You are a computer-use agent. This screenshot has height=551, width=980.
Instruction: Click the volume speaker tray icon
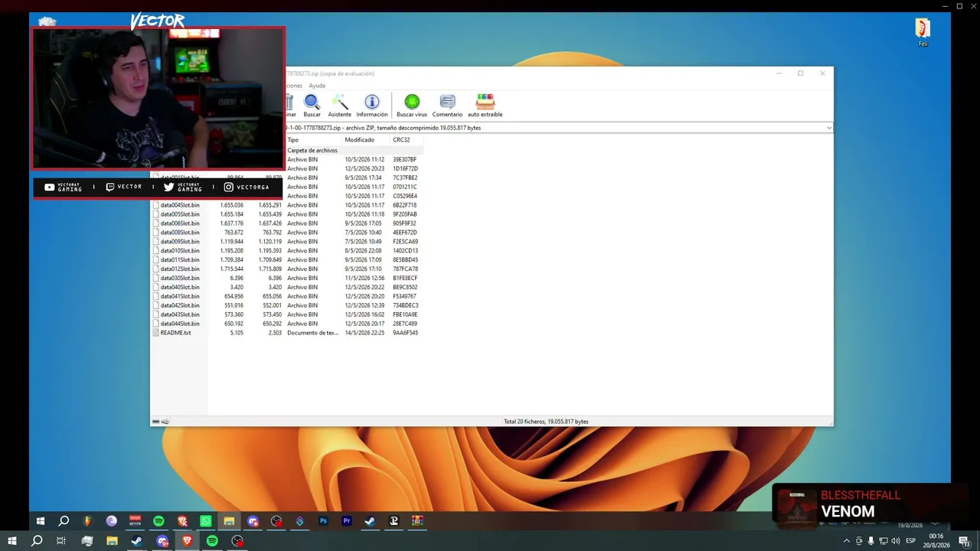pos(896,541)
